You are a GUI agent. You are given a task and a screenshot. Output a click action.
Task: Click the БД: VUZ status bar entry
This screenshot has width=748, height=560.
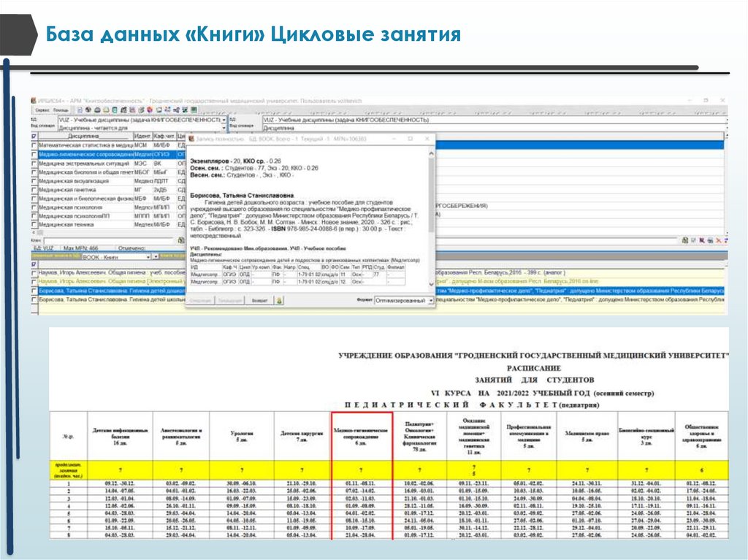tap(44, 248)
